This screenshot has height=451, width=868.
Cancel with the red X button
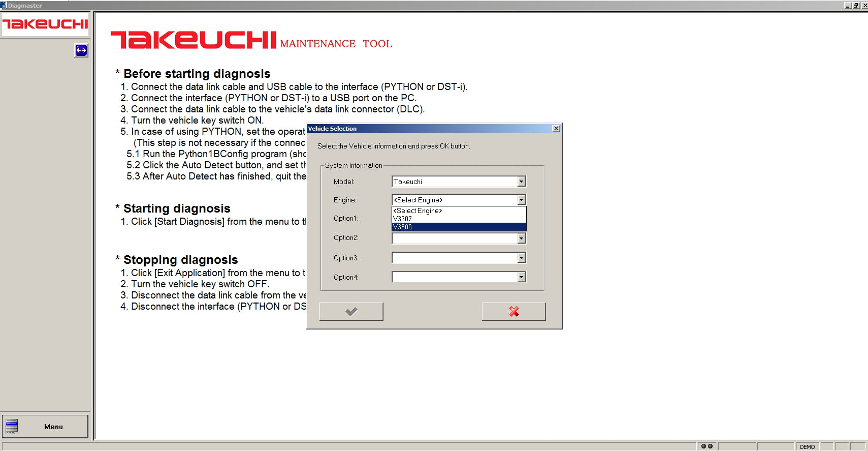click(513, 312)
